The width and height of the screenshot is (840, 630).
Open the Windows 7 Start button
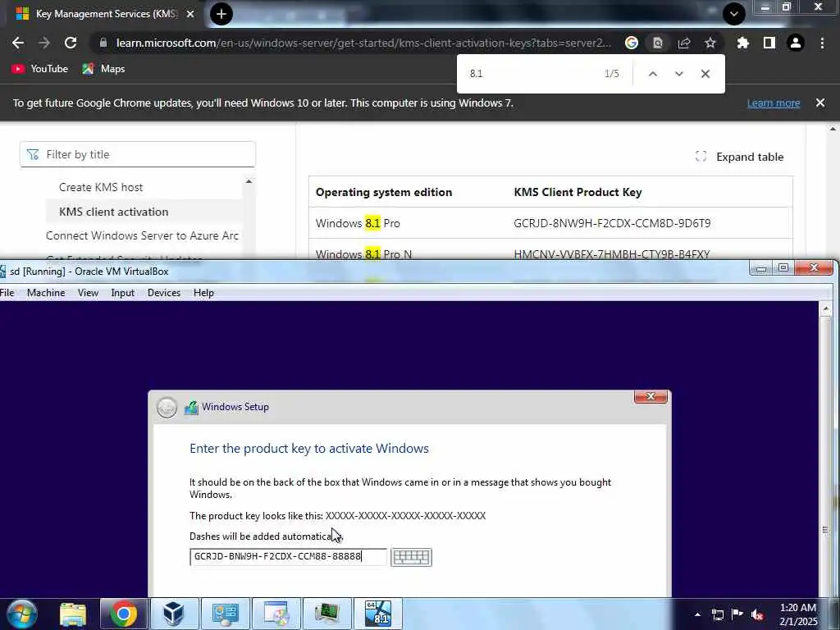coord(22,614)
